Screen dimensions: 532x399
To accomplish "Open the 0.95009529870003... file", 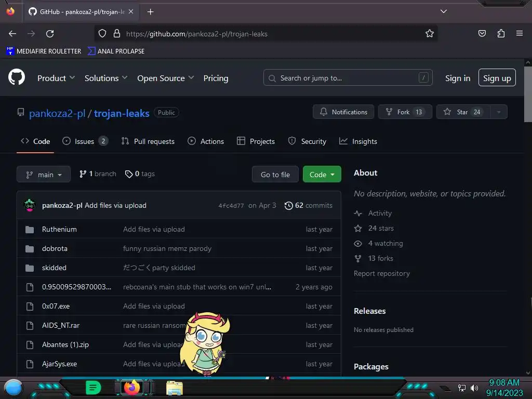I will (77, 287).
